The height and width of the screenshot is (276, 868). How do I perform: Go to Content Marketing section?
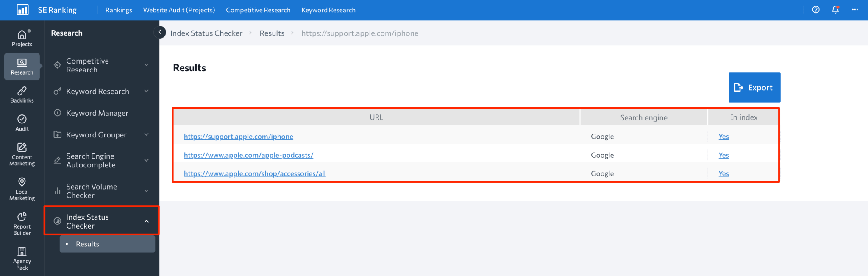pos(22,154)
